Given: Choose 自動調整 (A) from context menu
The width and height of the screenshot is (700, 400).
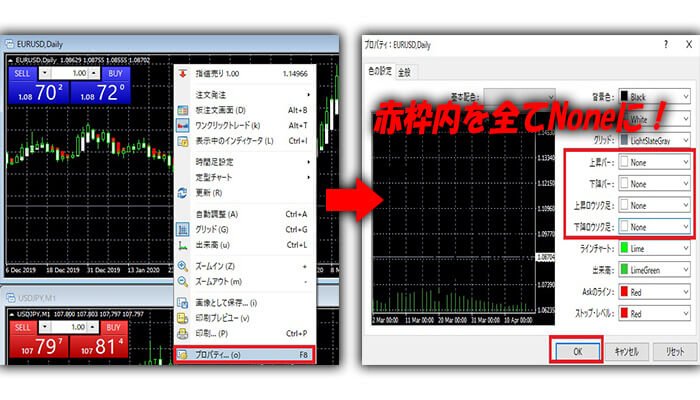Looking at the screenshot, I should point(245,214).
